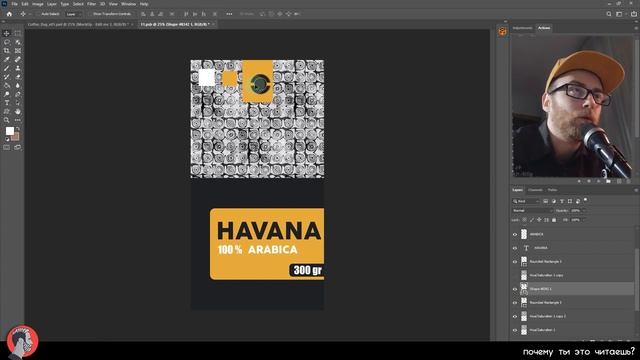Lock all with padlock icon

tap(554, 220)
